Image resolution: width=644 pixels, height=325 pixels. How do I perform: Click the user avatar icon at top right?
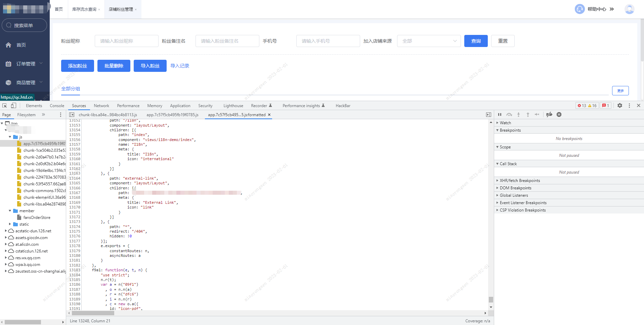(630, 9)
